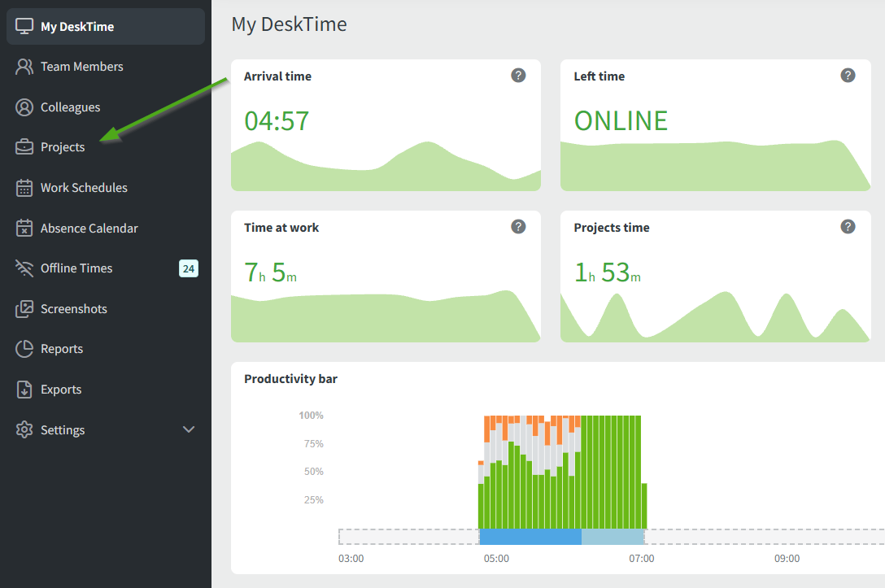Click the Exports download file icon
The width and height of the screenshot is (885, 588).
25,390
